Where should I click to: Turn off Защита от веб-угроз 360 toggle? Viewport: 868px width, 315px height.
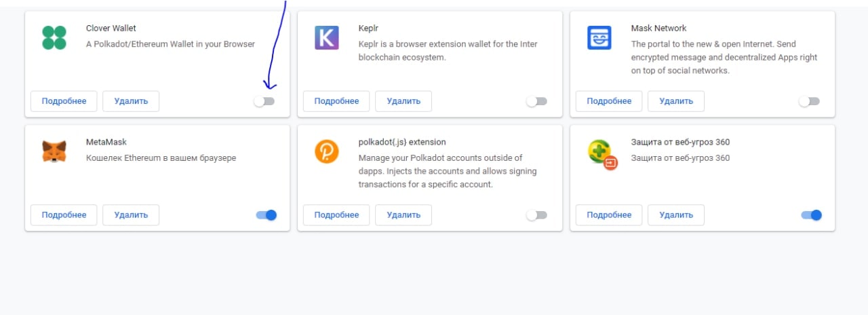click(811, 215)
